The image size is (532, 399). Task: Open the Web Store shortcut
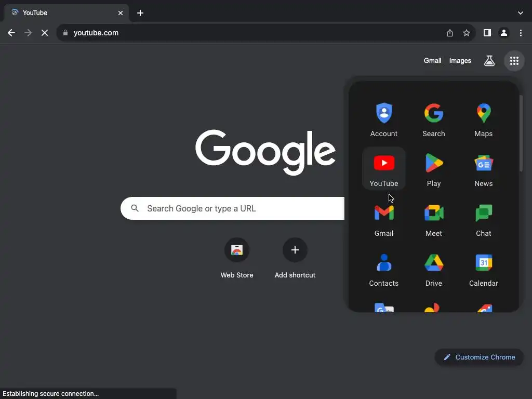point(237,258)
